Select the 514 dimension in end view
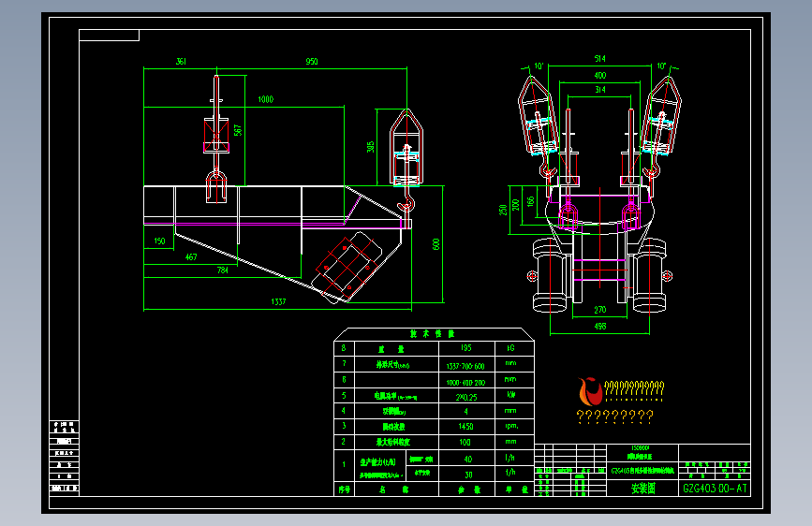Image resolution: width=812 pixels, height=526 pixels. [600, 59]
